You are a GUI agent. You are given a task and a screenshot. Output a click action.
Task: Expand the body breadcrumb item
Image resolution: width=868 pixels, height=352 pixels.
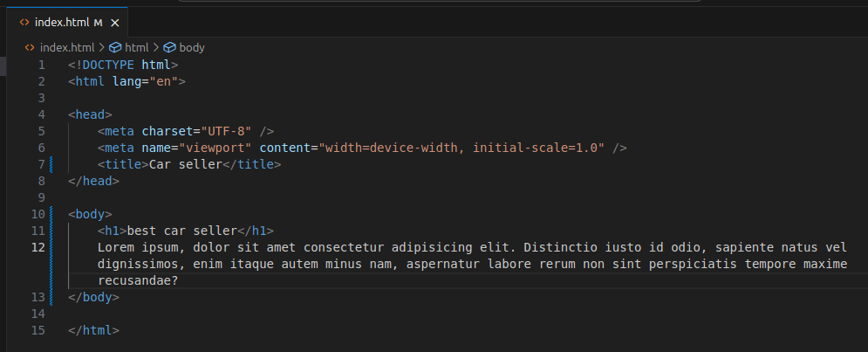pos(192,47)
